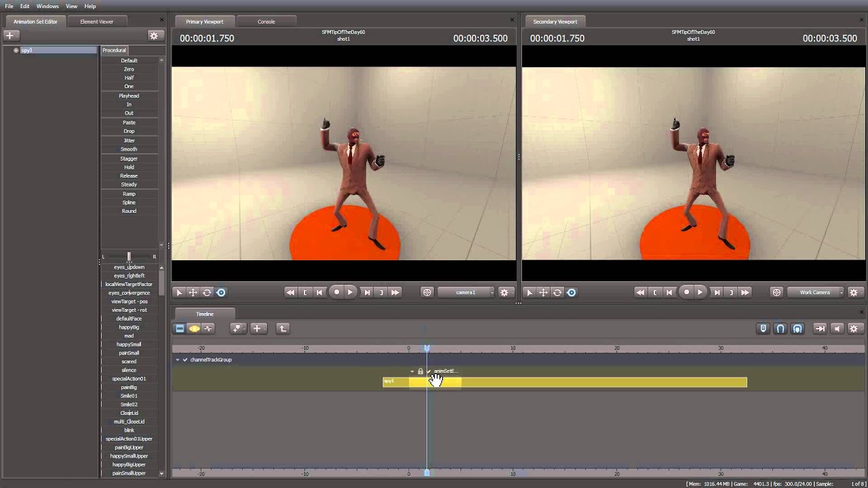This screenshot has width=868, height=488.
Task: Open the timeline plus add dropdown
Action: pyautogui.click(x=257, y=328)
